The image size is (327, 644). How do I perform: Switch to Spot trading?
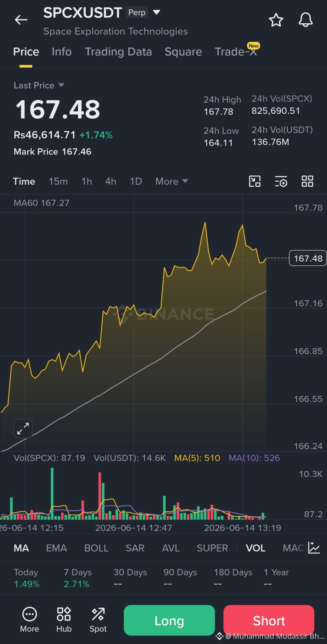click(x=98, y=620)
